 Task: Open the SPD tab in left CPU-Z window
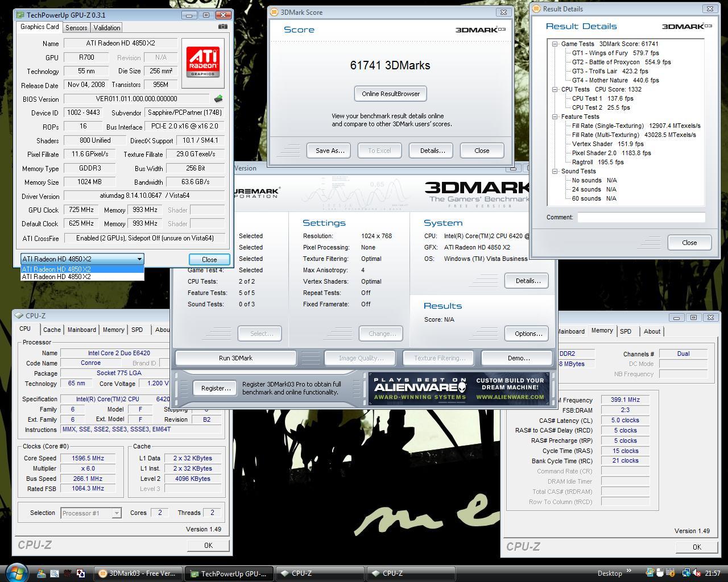pos(137,330)
